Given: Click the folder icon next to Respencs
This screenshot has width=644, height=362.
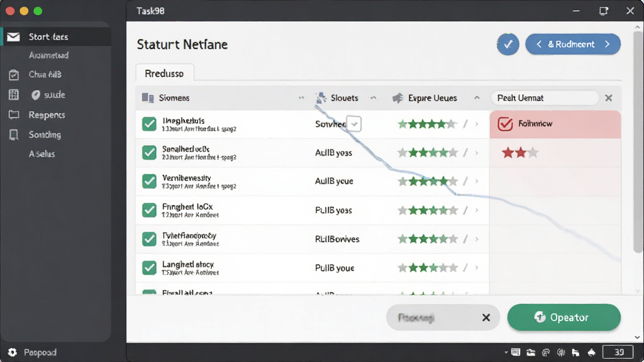Looking at the screenshot, I should tap(14, 114).
